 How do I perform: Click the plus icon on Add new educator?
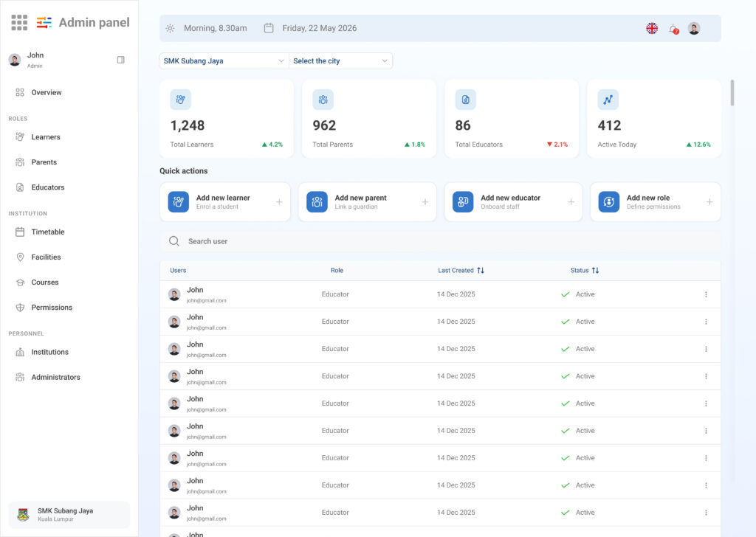pyautogui.click(x=571, y=202)
